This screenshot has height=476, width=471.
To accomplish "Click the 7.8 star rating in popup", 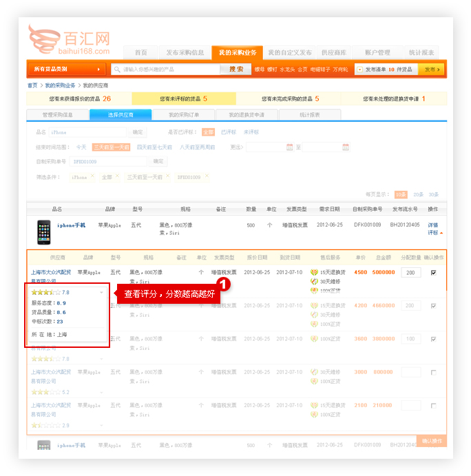I will point(50,292).
